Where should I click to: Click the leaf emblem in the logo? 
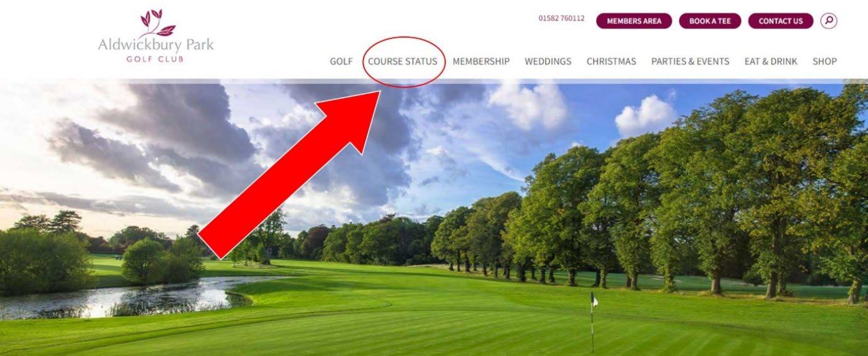(x=156, y=23)
